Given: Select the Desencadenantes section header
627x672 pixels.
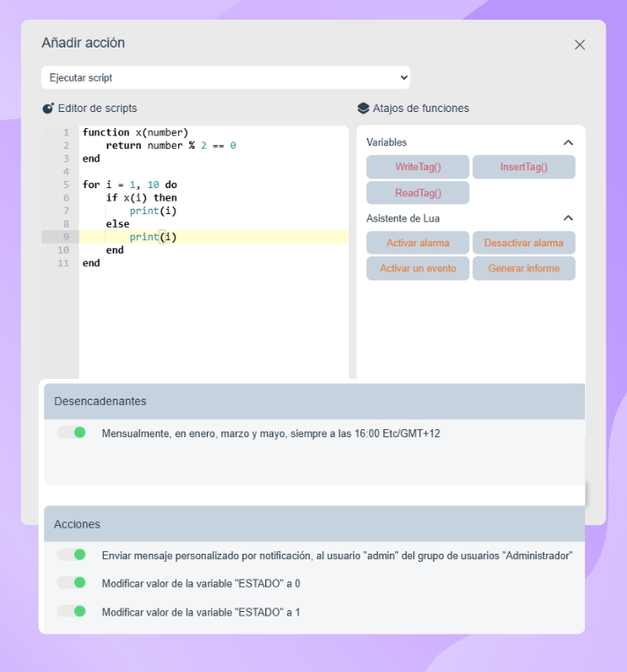Looking at the screenshot, I should coord(313,401).
